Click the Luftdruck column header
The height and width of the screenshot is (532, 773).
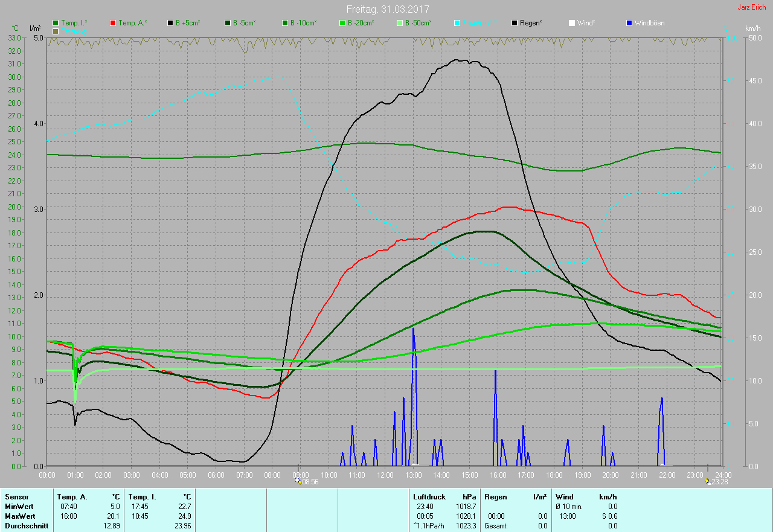[429, 497]
